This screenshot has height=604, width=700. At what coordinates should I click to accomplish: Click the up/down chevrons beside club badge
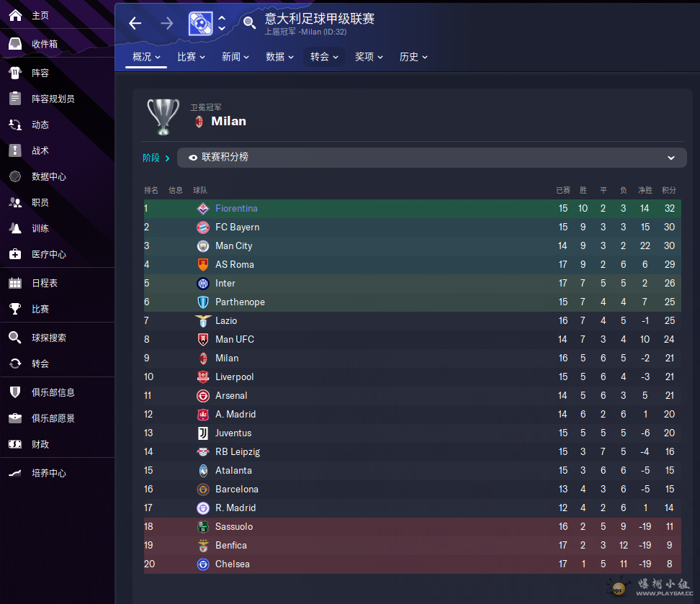[x=222, y=24]
